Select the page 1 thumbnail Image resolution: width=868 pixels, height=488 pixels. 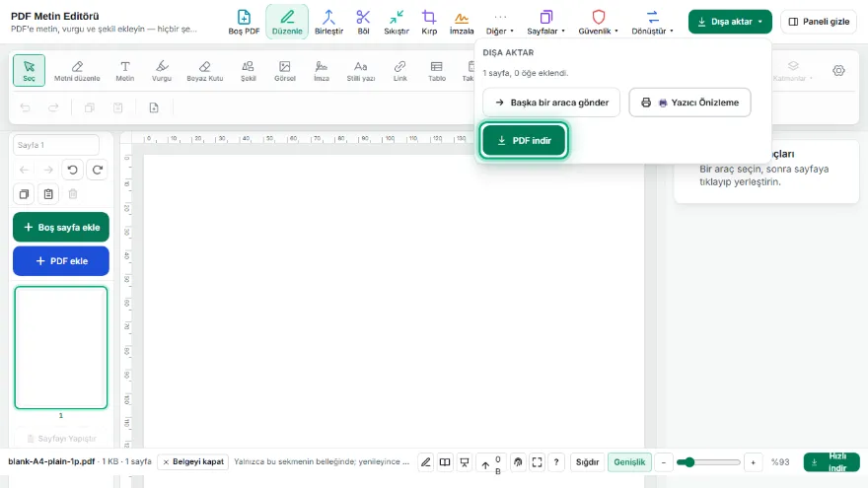point(61,347)
